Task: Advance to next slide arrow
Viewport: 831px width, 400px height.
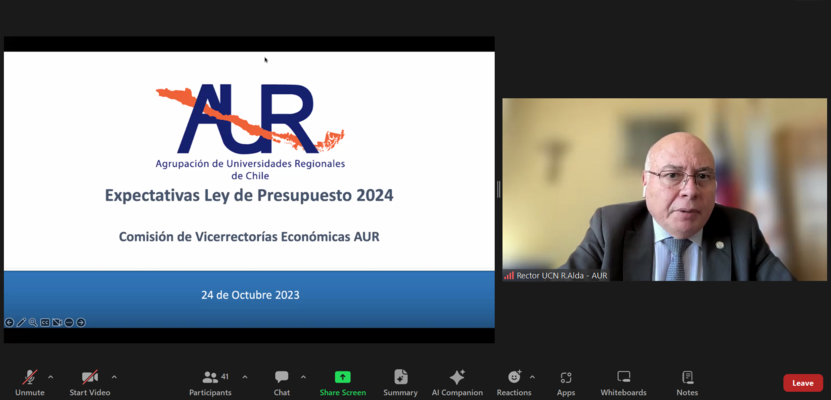Action: [x=81, y=322]
